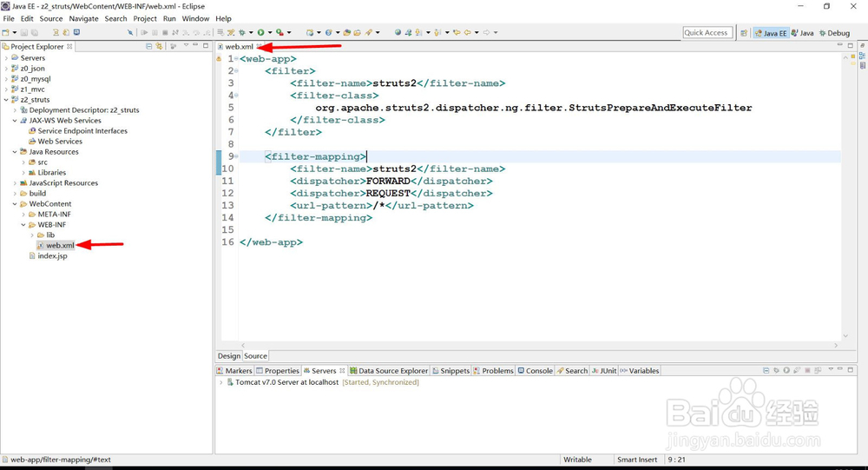
Task: Collapse the web-app fold at line 1
Action: point(236,58)
